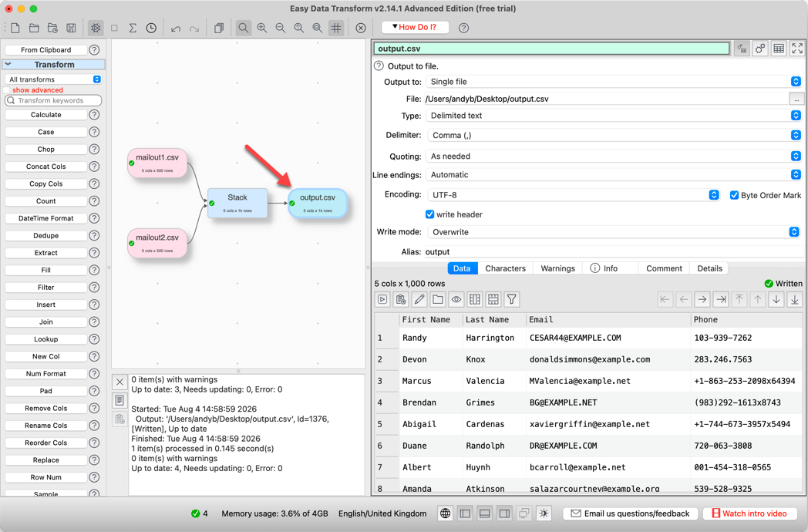This screenshot has height=532, width=808.
Task: Collapse the Transform section header
Action: (54, 65)
